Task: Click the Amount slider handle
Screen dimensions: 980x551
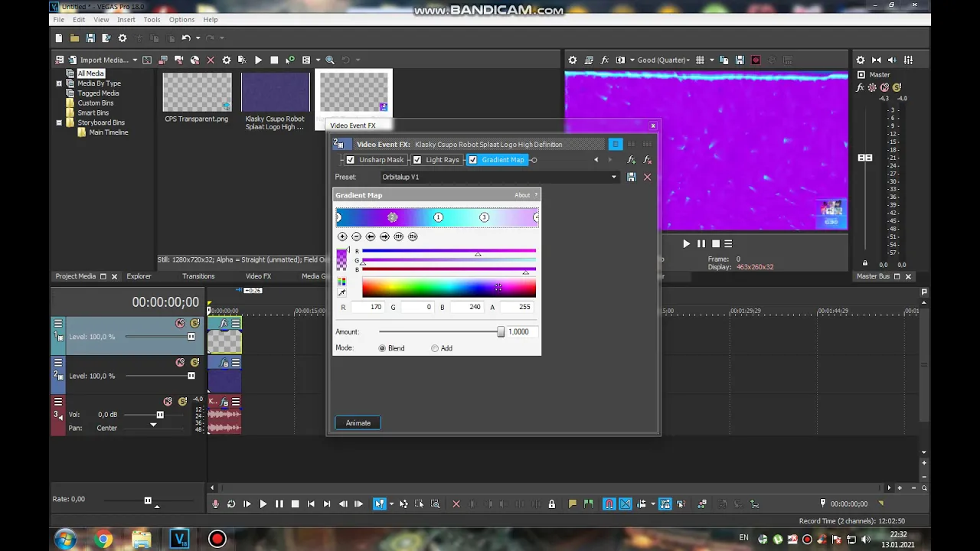Action: tap(501, 331)
